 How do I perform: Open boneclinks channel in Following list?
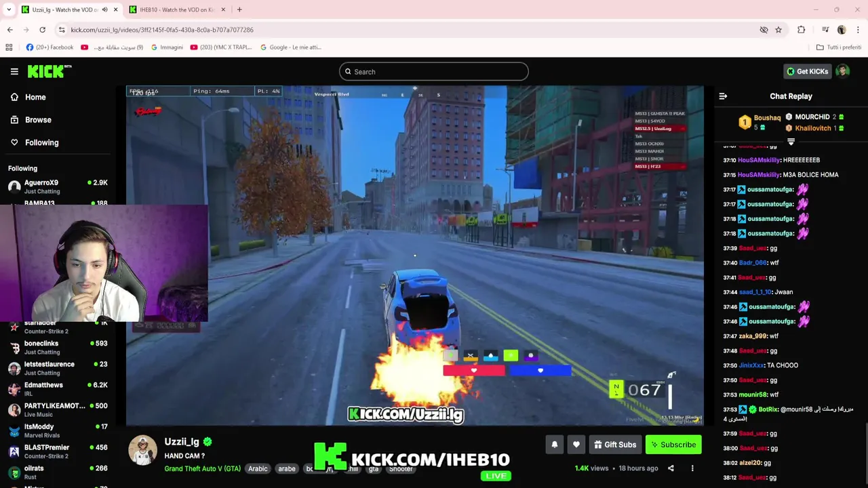[58, 347]
